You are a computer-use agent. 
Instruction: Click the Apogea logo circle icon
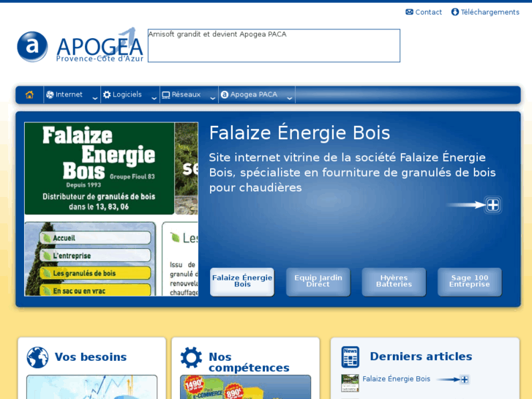(x=32, y=47)
